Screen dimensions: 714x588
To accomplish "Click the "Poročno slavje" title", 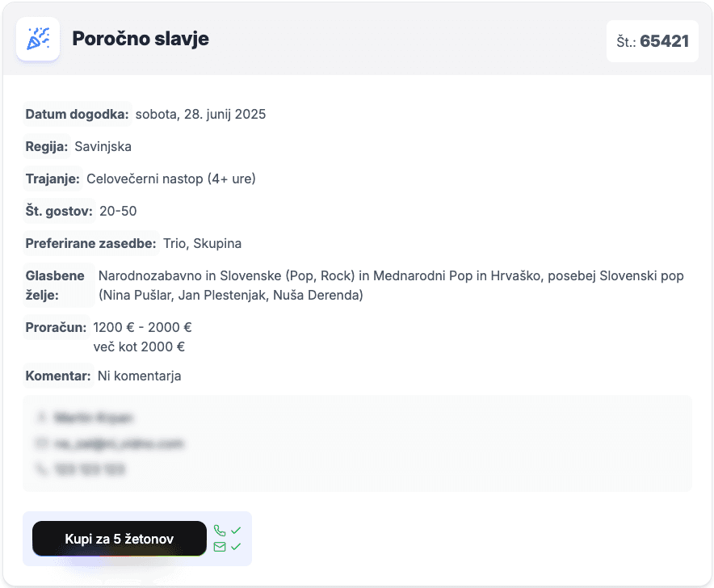I will click(141, 39).
